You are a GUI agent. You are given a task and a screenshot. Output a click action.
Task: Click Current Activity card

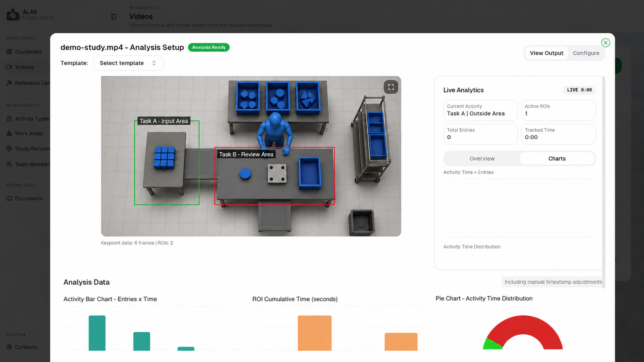(481, 110)
